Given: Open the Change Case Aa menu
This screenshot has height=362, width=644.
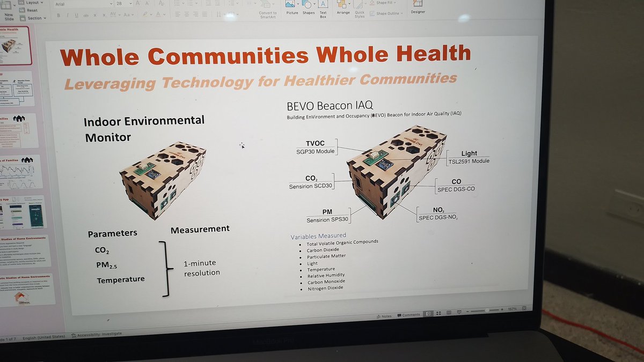Looking at the screenshot, I should [129, 15].
